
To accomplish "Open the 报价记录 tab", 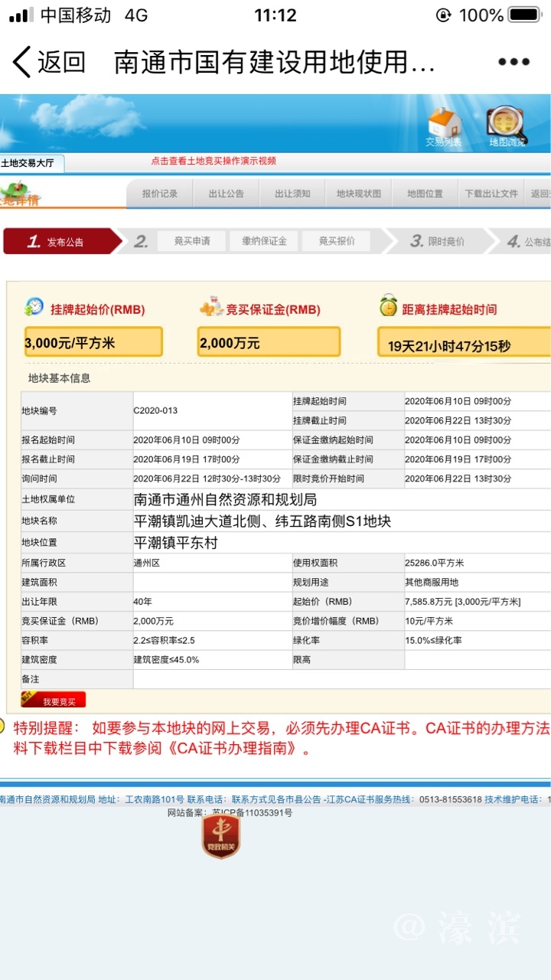I will pyautogui.click(x=159, y=194).
